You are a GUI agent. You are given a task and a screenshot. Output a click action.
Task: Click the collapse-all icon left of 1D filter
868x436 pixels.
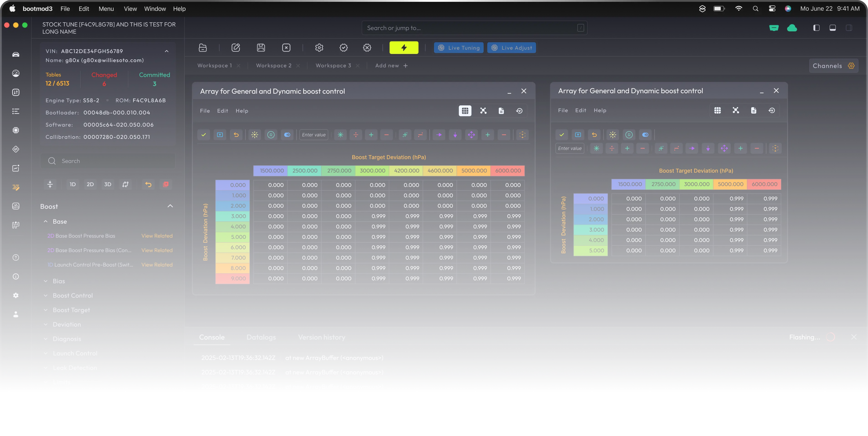coord(50,184)
